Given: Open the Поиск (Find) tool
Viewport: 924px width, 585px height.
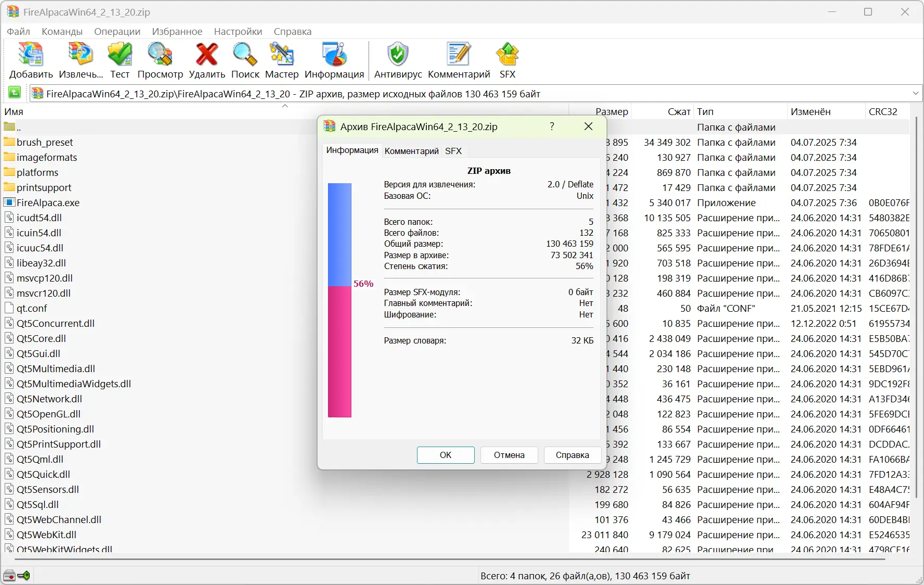Looking at the screenshot, I should click(x=245, y=55).
